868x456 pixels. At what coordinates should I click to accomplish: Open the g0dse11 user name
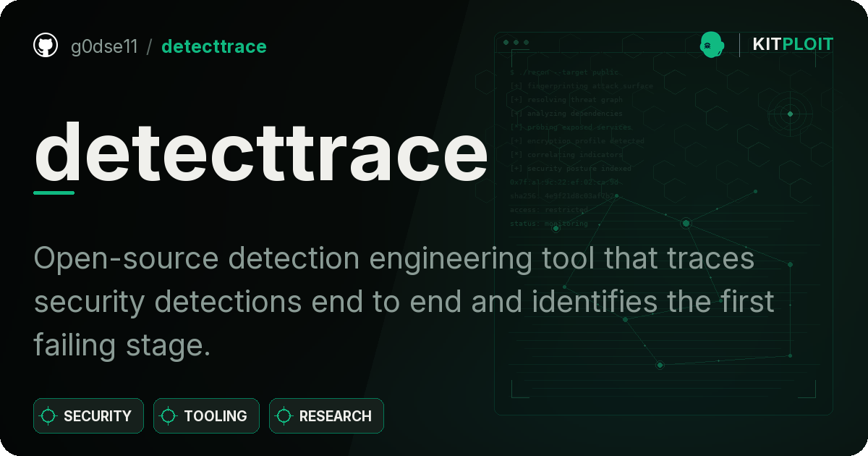coord(104,47)
